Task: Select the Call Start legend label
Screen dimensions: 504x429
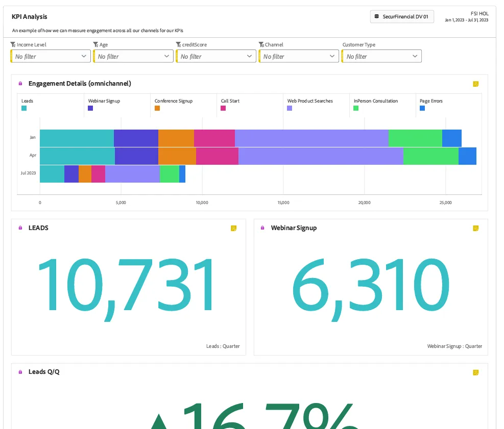Action: click(x=230, y=101)
